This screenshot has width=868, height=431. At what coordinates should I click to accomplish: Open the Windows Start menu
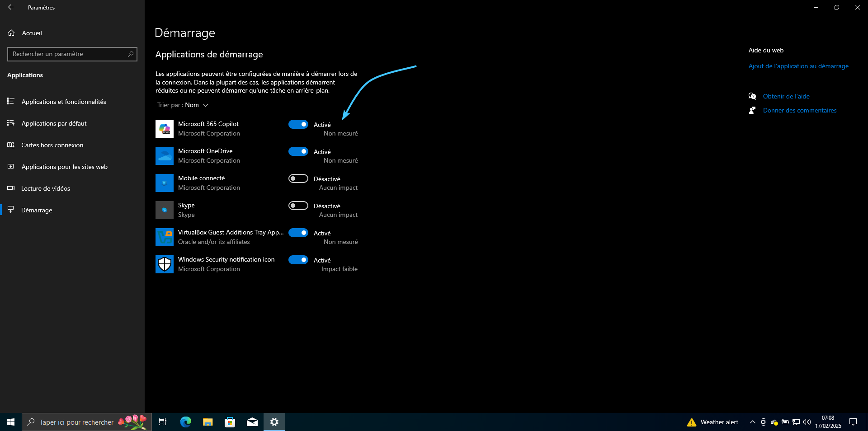(x=11, y=422)
